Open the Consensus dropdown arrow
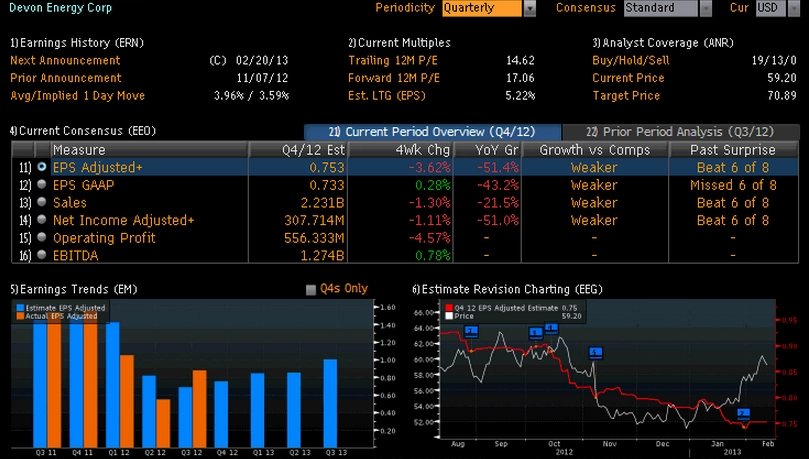Viewport: 809px width, 459px height. pos(705,8)
